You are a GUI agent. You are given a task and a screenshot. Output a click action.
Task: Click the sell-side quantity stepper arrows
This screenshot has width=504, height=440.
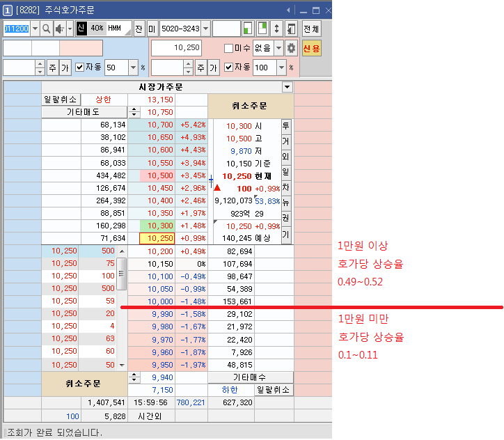pos(40,68)
